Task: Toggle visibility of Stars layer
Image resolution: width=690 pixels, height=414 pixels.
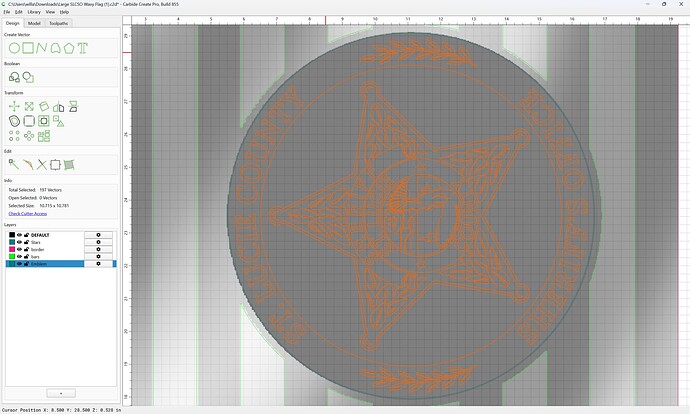Action: [19, 242]
